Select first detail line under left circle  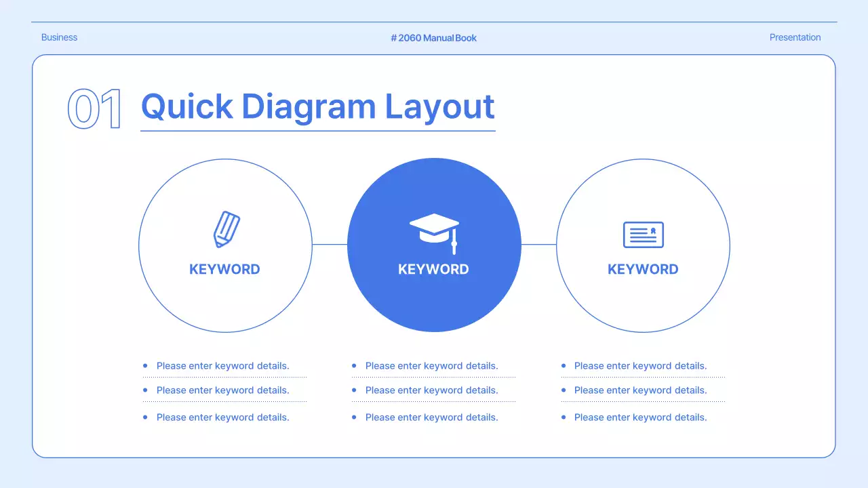click(x=222, y=366)
